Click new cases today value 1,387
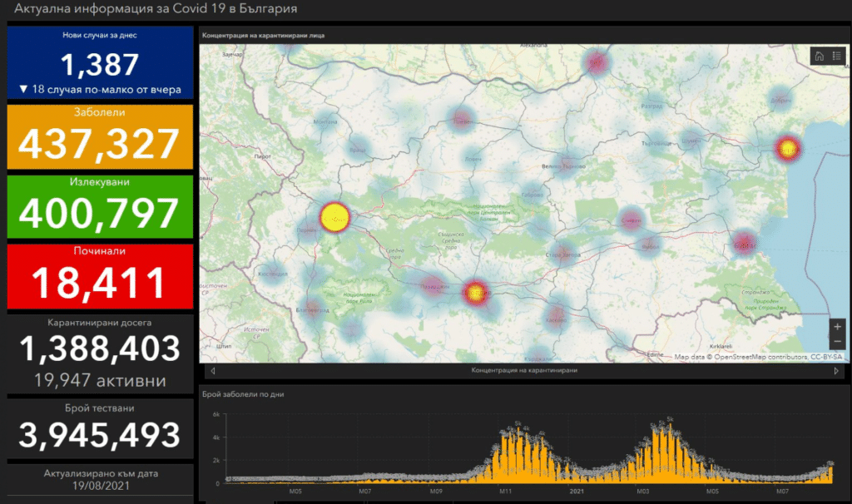 click(100, 65)
